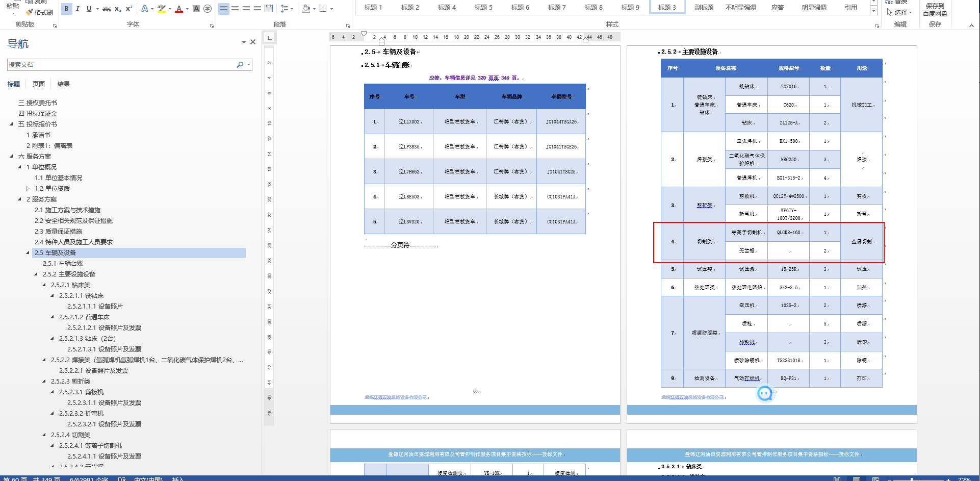Collapse the 2.5.2.1 钻床类 tree node
The height and width of the screenshot is (481, 980).
coord(44,285)
